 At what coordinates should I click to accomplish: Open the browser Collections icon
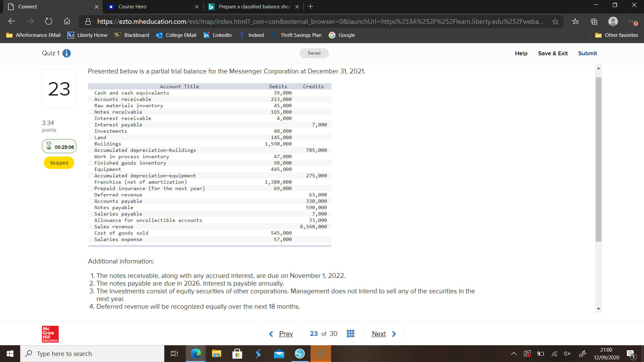pyautogui.click(x=594, y=21)
